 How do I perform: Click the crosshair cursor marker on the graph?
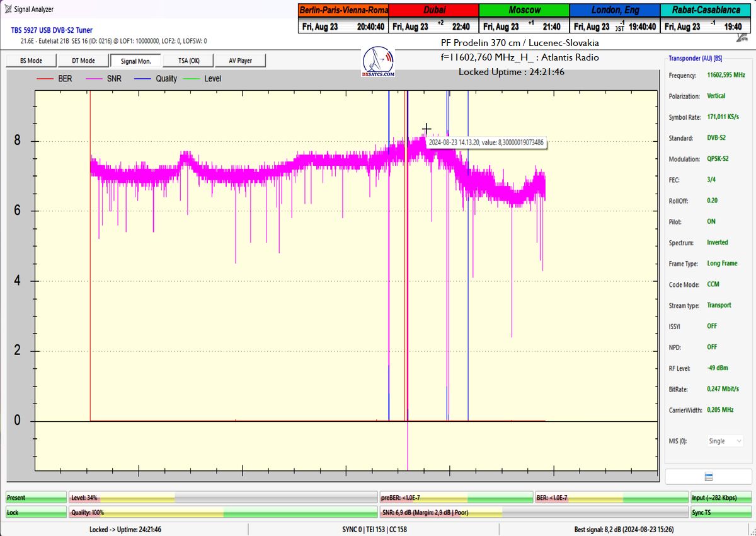pos(427,129)
